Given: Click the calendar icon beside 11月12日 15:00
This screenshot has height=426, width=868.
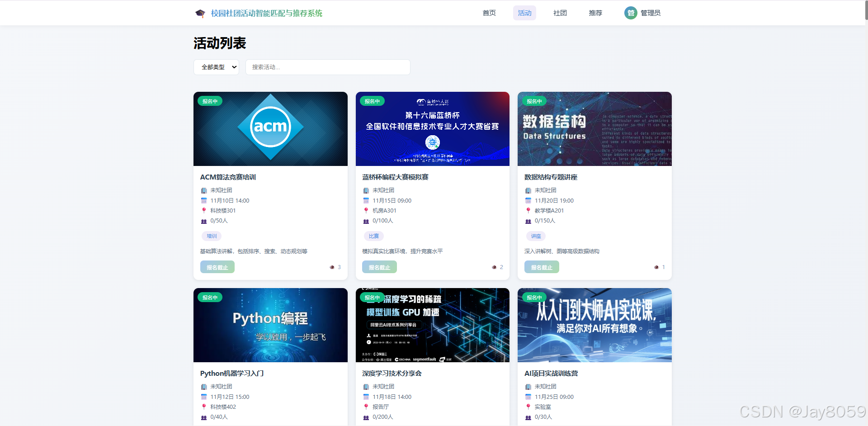Looking at the screenshot, I should [204, 397].
